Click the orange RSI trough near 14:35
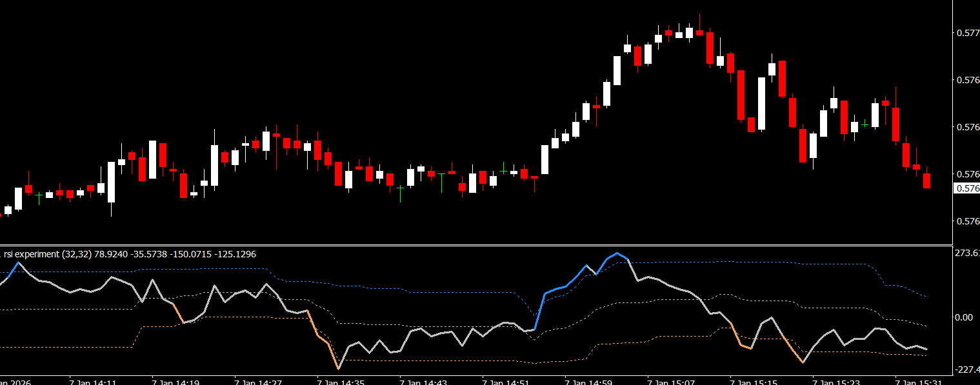Image resolution: width=980 pixels, height=385 pixels. 338,368
